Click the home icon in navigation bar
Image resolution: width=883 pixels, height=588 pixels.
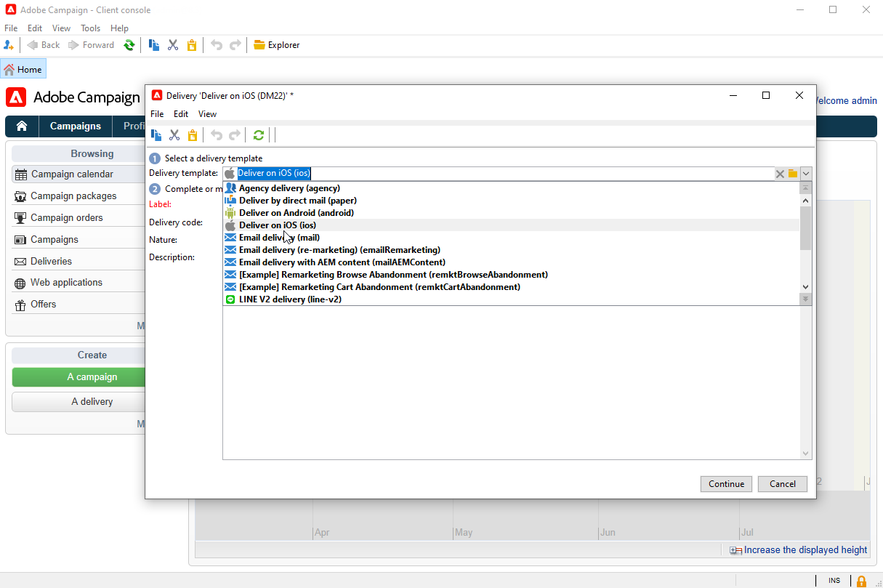tap(22, 126)
